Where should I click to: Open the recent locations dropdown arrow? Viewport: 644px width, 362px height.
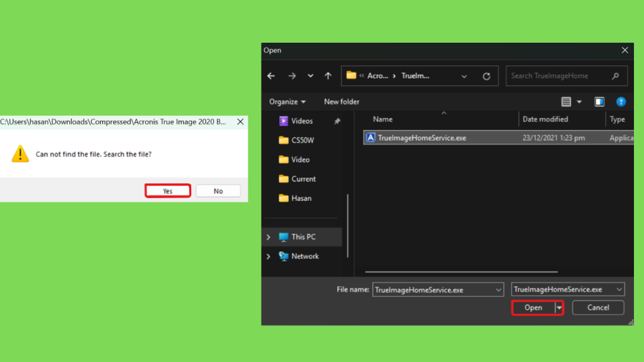pos(311,76)
